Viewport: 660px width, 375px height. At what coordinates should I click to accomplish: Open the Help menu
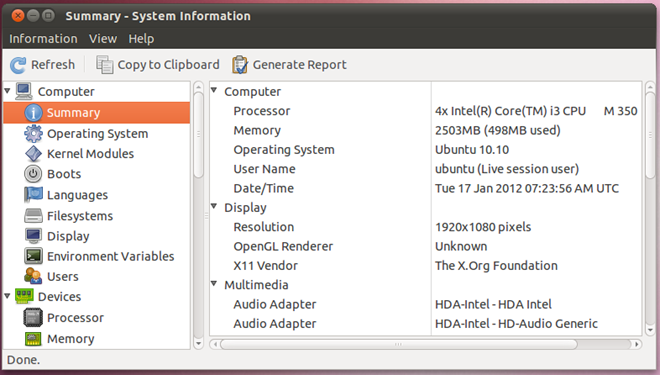coord(141,39)
